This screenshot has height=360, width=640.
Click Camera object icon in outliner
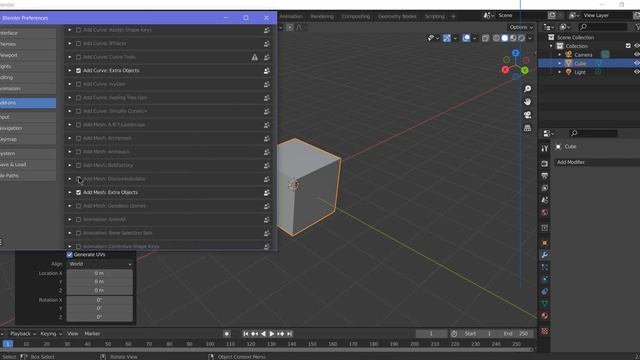pyautogui.click(x=569, y=54)
